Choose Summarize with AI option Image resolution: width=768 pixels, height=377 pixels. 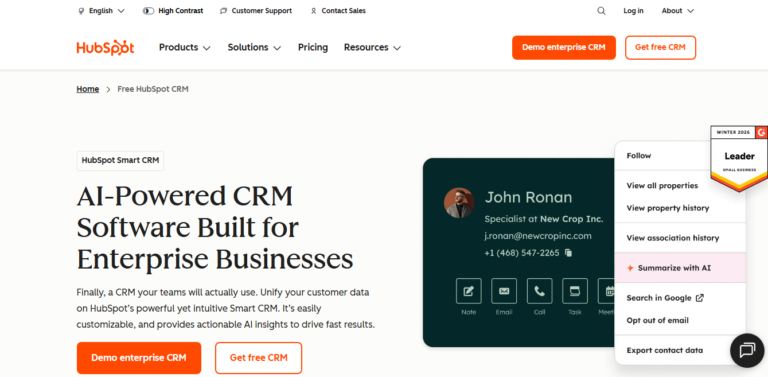[x=680, y=268]
